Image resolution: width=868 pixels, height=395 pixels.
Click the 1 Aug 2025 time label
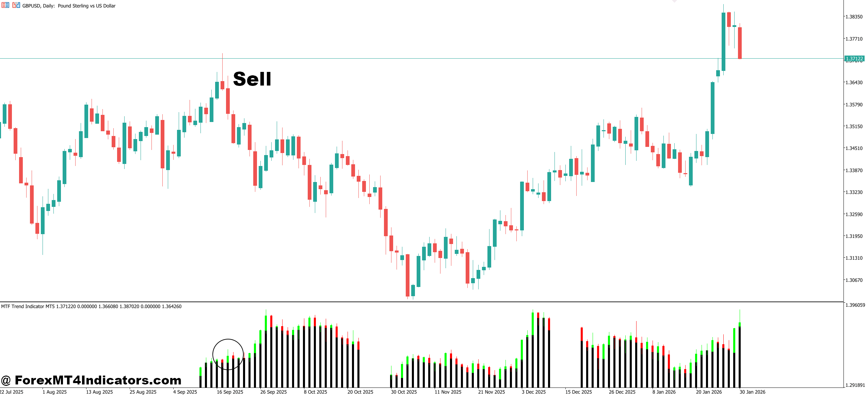(x=54, y=392)
